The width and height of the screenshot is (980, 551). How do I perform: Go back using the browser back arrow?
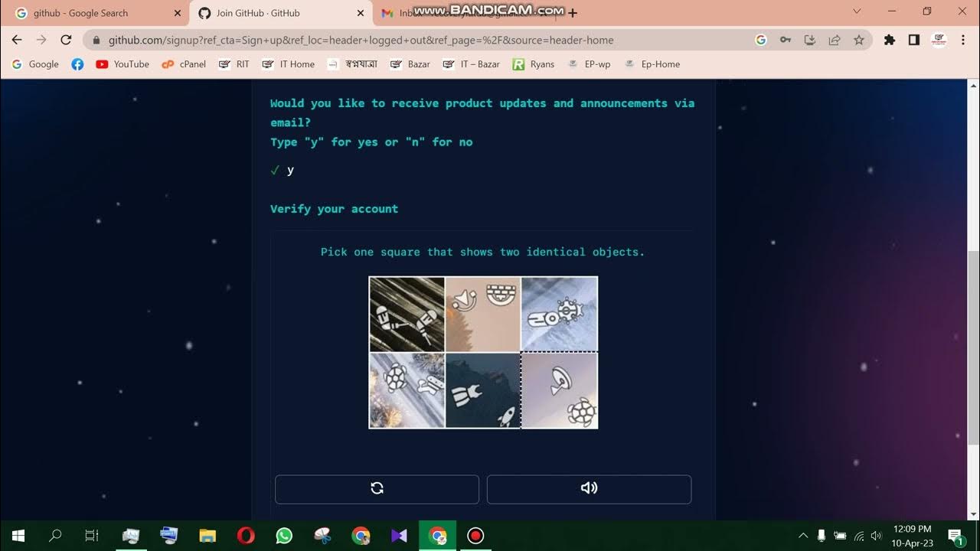[17, 40]
